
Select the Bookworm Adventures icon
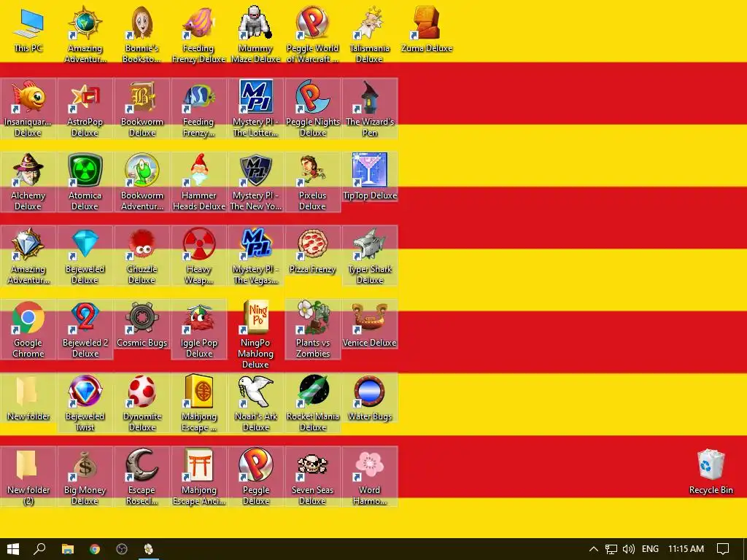pos(142,182)
